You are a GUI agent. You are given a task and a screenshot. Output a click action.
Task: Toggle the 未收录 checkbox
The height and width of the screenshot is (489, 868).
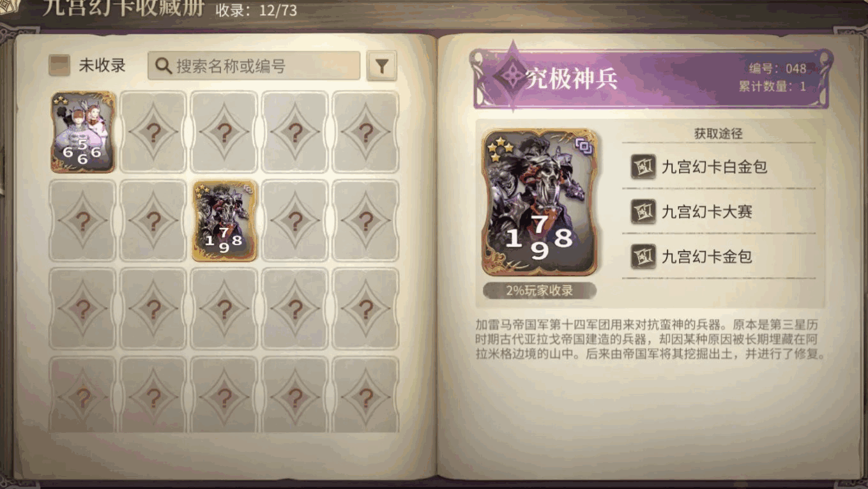point(59,65)
